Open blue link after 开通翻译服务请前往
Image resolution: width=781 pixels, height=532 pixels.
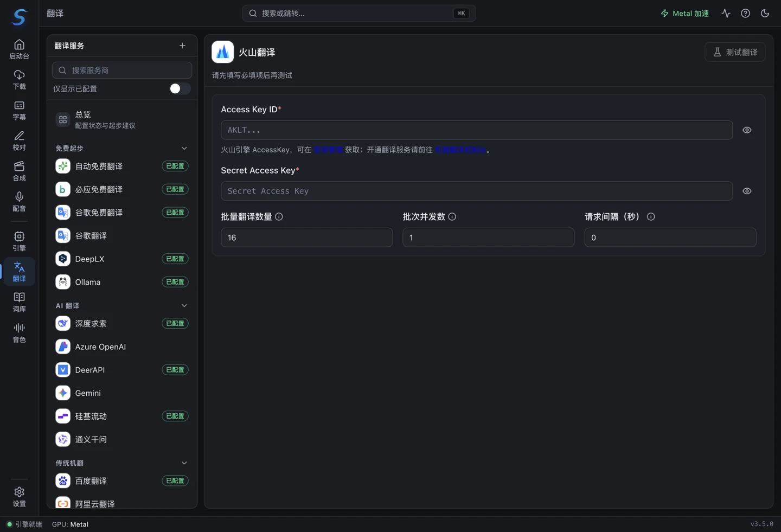click(460, 150)
